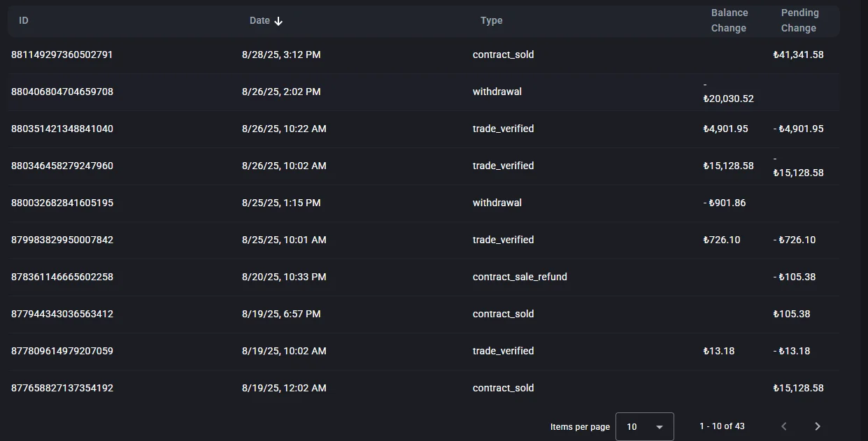Viewport: 868px width, 441px height.
Task: Click the Date column header label
Action: coord(259,21)
